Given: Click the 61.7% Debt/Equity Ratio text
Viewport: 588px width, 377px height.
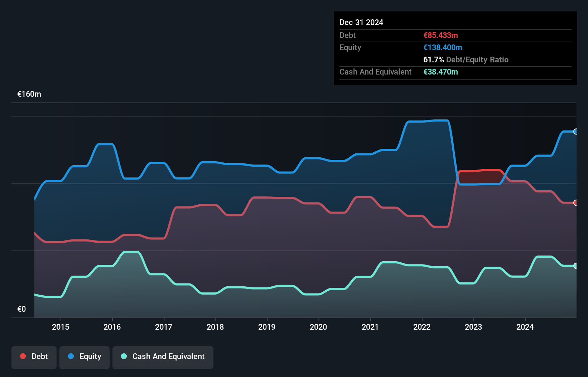Looking at the screenshot, I should [466, 59].
